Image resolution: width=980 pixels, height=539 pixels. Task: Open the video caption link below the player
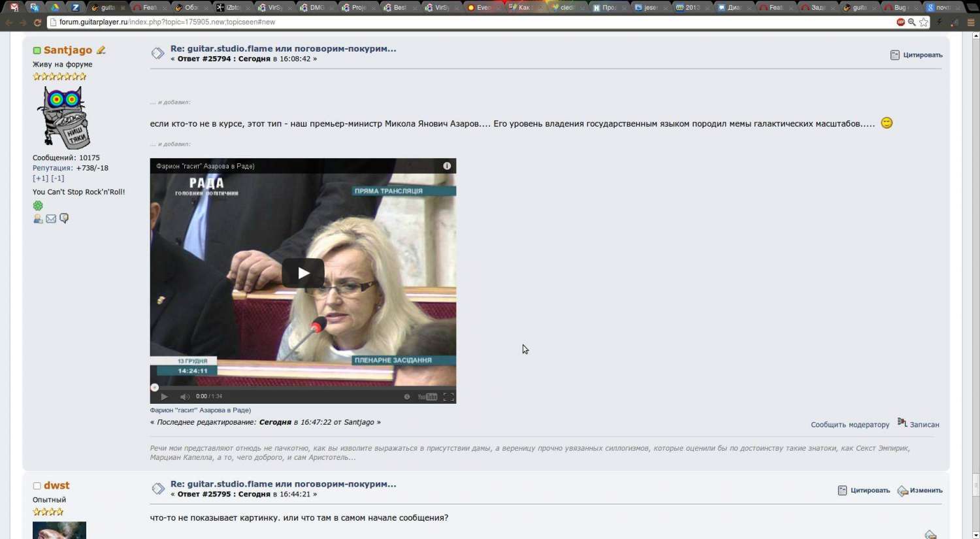[201, 410]
